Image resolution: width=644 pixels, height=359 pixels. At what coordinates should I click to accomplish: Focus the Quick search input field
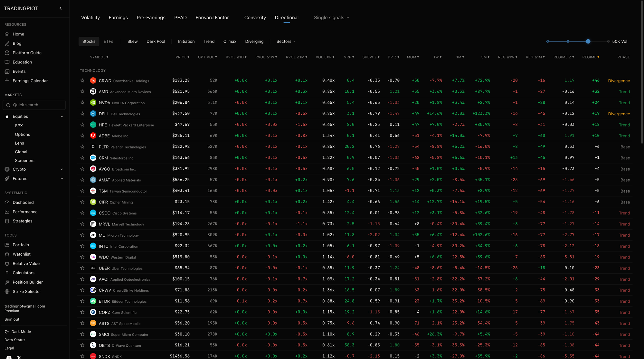34,105
